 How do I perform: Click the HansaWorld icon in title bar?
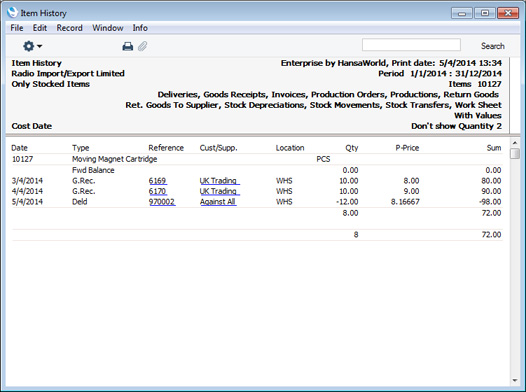pos(12,13)
